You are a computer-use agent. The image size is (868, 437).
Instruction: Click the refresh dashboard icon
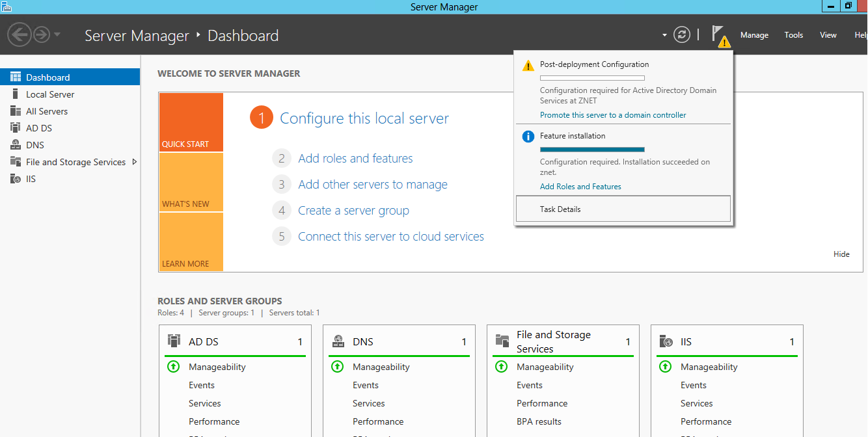click(682, 34)
